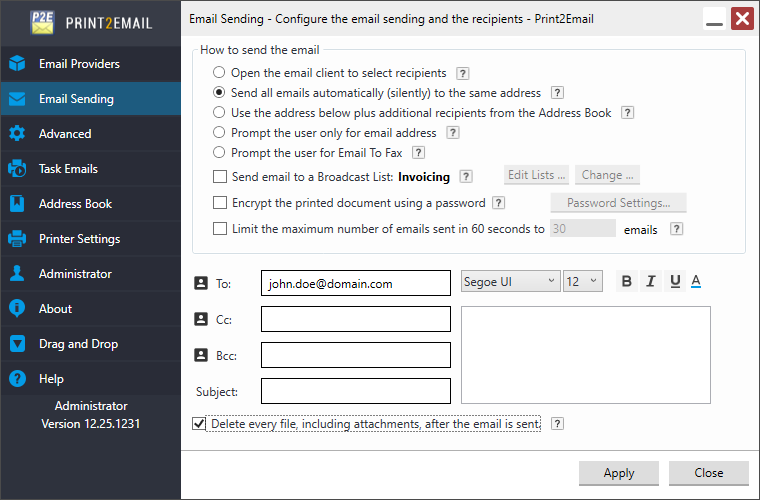This screenshot has height=500, width=760.
Task: Click the Edit Lists button
Action: (537, 175)
